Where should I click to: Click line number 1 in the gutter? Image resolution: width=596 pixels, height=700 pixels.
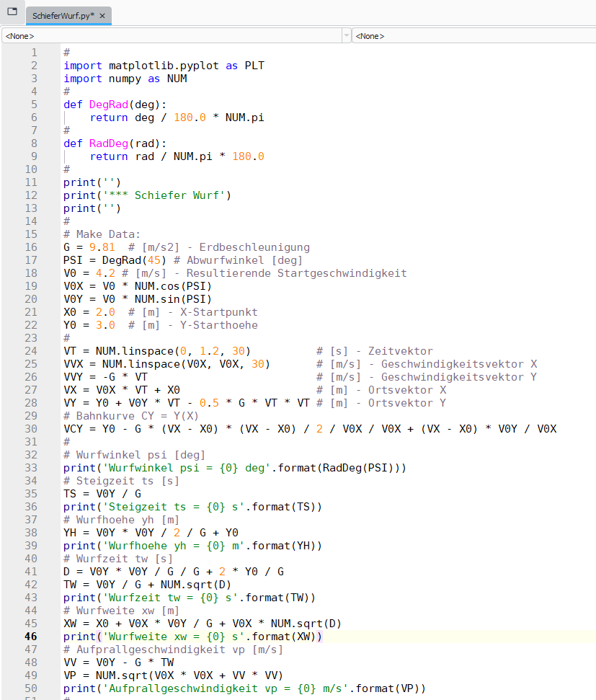tap(34, 53)
